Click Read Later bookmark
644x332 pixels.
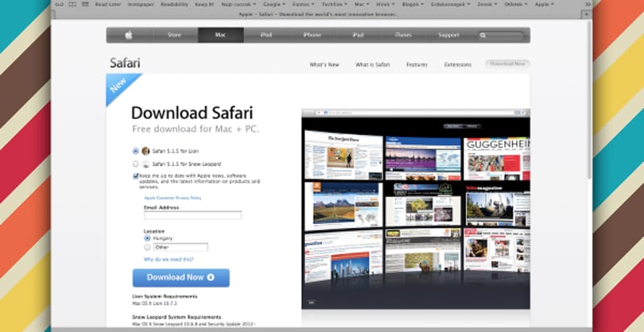coord(107,5)
